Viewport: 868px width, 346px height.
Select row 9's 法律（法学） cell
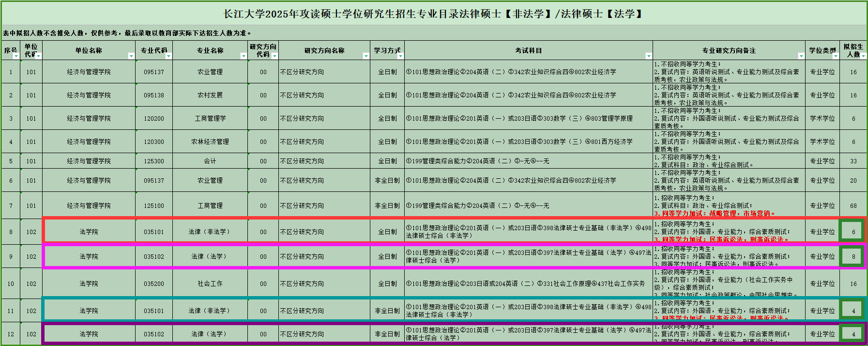pyautogui.click(x=210, y=256)
